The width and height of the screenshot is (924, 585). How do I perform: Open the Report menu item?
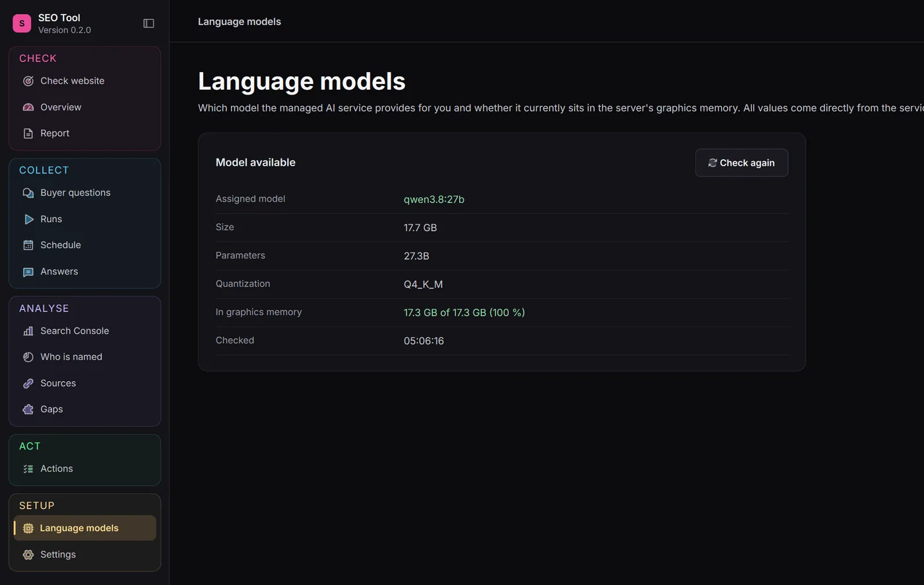[84, 133]
